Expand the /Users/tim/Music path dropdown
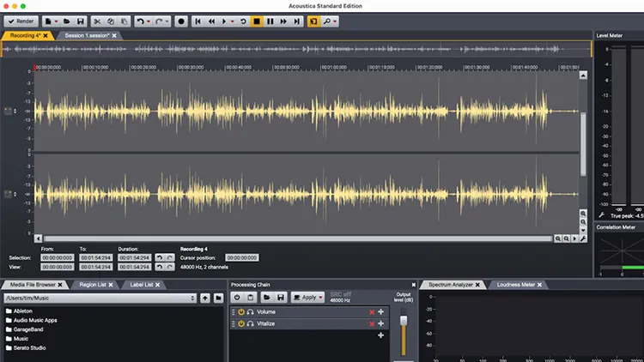644x362 pixels. click(193, 298)
